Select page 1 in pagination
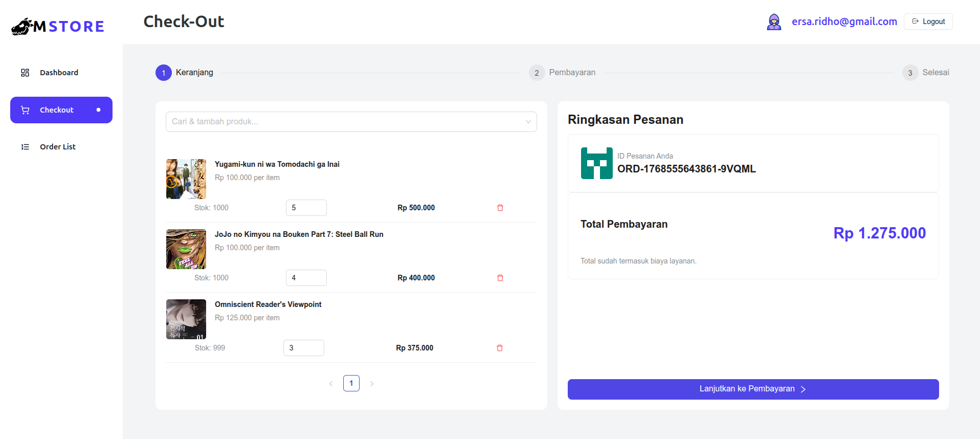This screenshot has width=980, height=439. tap(351, 383)
